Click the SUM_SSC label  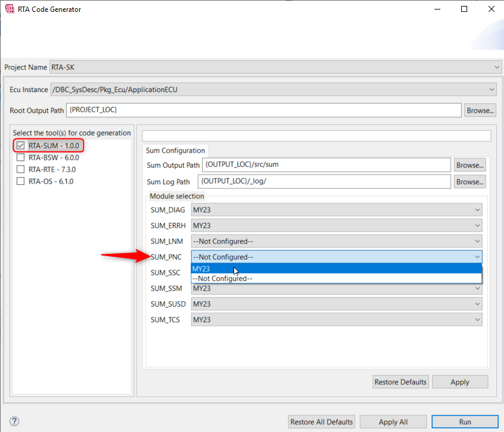(165, 273)
